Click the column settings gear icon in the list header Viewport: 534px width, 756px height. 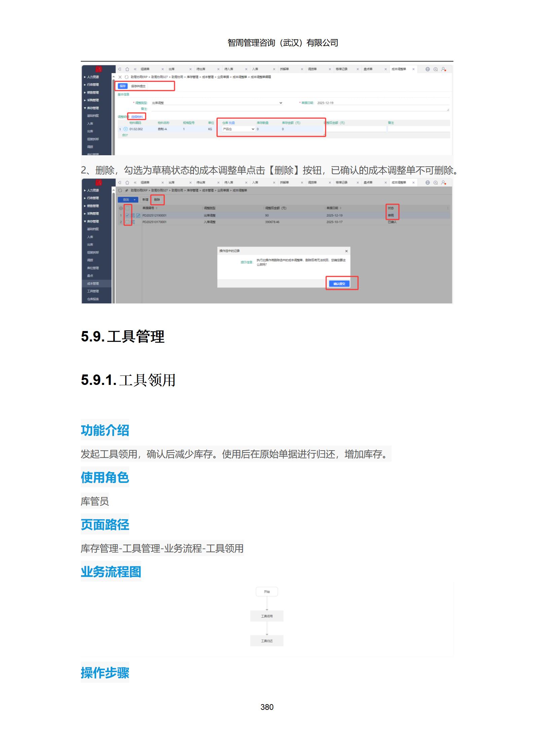click(x=121, y=208)
